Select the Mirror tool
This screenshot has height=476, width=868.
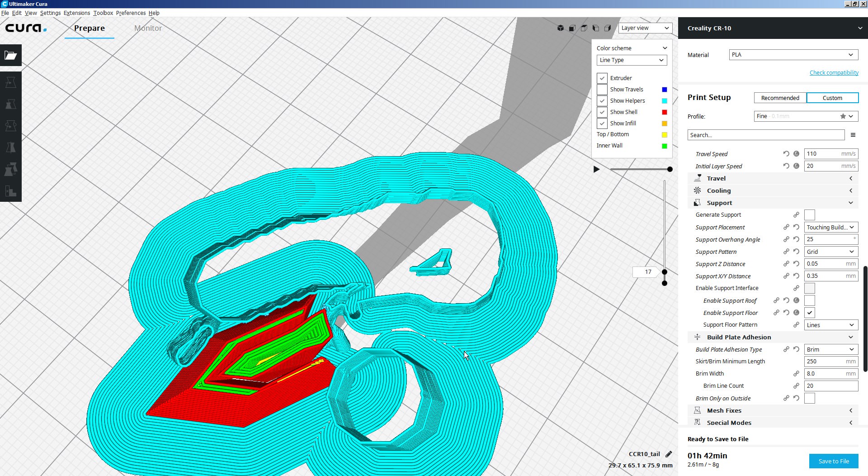10,148
